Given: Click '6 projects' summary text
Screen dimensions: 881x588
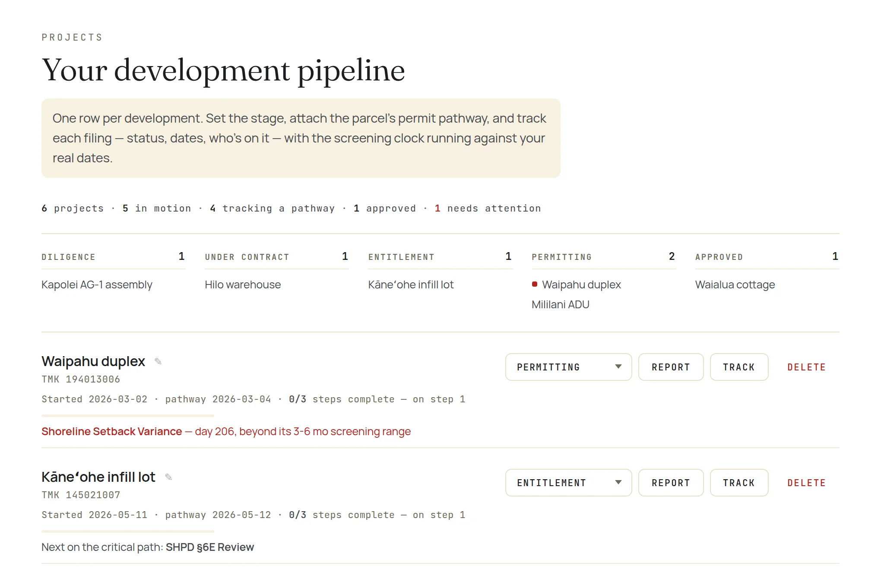Looking at the screenshot, I should pos(73,209).
